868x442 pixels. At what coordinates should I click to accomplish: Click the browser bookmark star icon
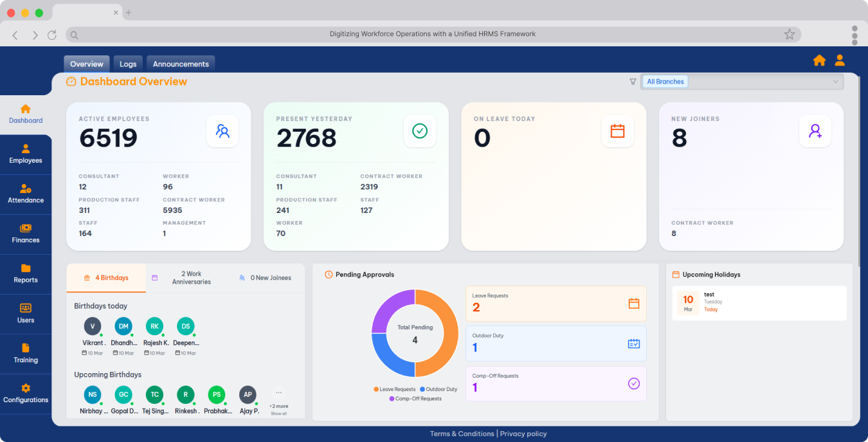[790, 35]
